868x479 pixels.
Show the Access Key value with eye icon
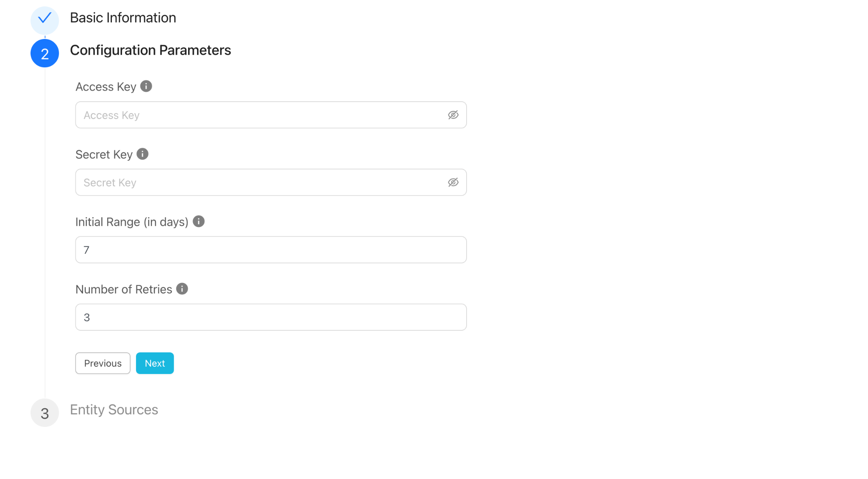point(453,115)
